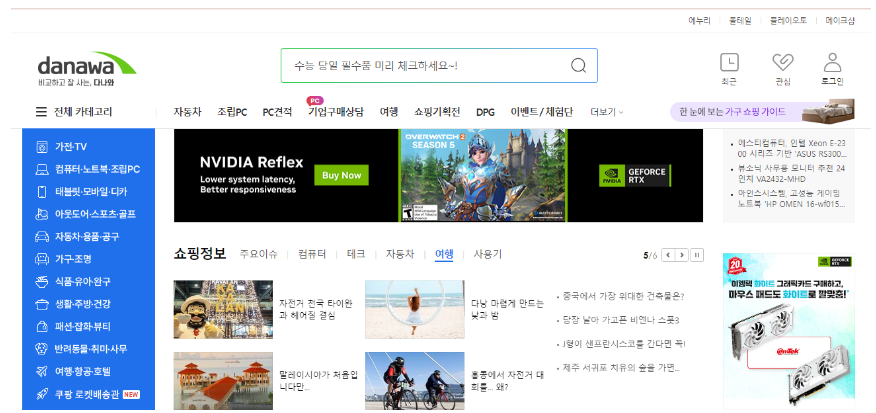Select the 사용기 tab

[488, 254]
